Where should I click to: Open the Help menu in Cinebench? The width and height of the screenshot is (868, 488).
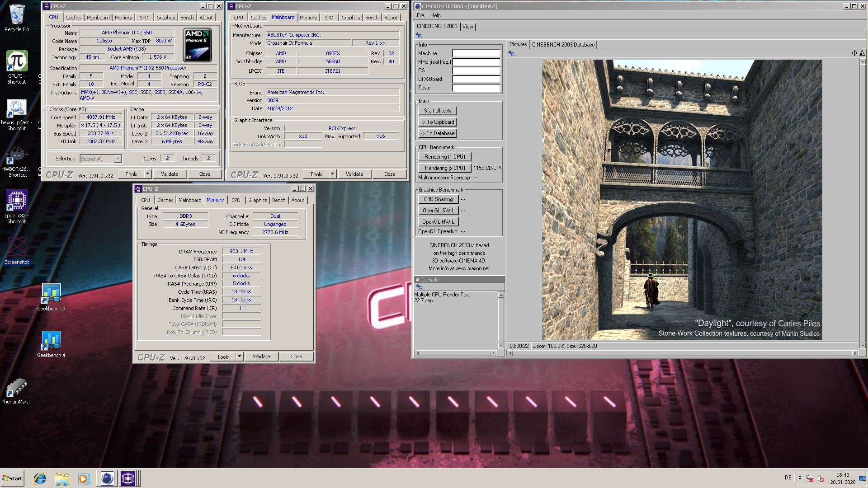pos(435,15)
